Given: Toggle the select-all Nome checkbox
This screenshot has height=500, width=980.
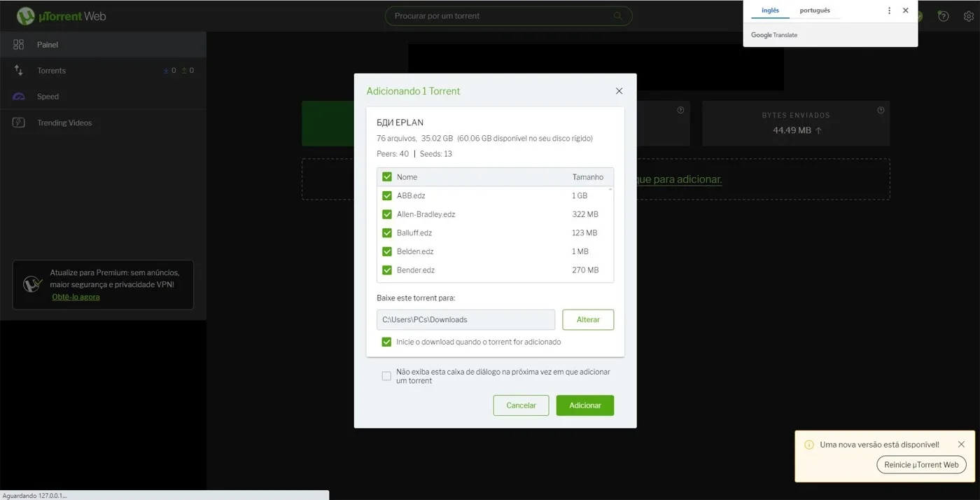Looking at the screenshot, I should pos(387,177).
